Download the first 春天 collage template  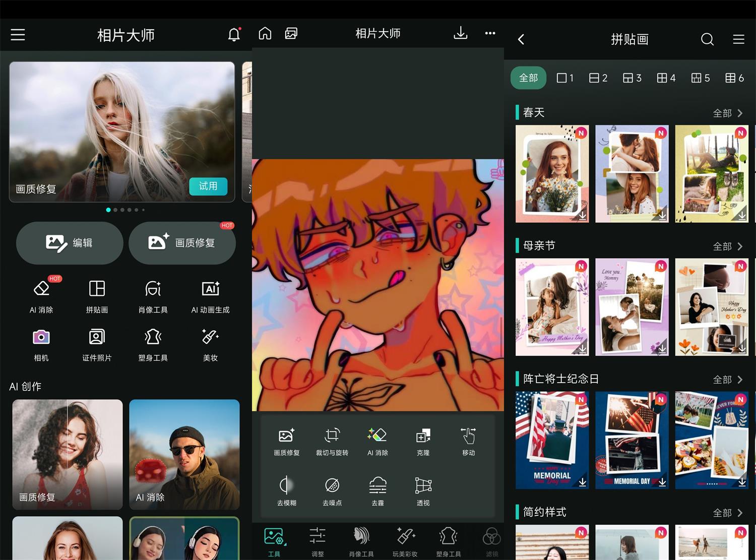click(582, 215)
